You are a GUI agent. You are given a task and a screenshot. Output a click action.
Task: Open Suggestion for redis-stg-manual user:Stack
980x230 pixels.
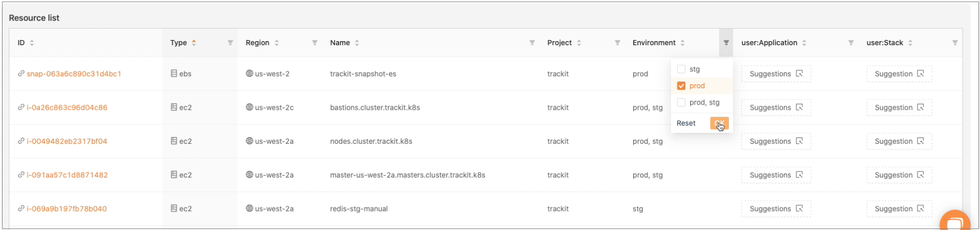tap(899, 209)
